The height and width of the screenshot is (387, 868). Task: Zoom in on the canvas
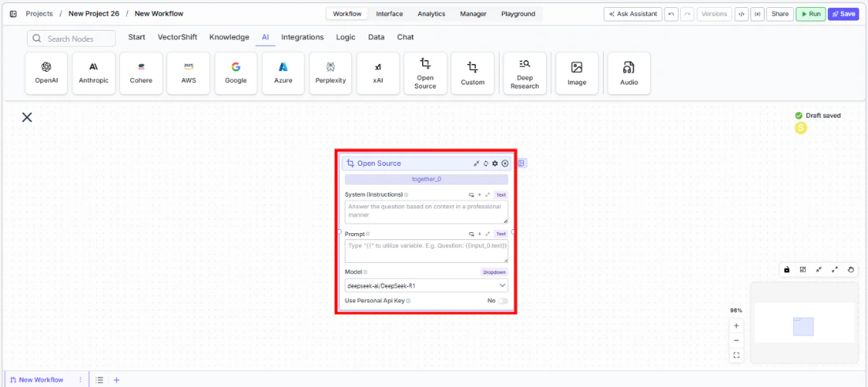pos(736,326)
